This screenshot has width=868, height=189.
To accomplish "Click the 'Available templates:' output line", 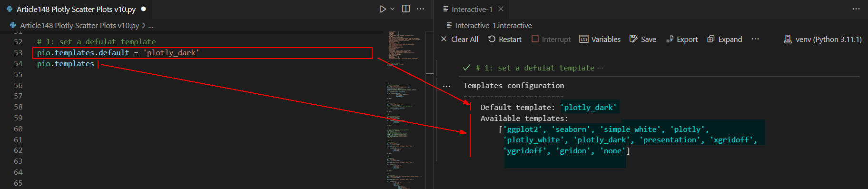I will click(524, 119).
